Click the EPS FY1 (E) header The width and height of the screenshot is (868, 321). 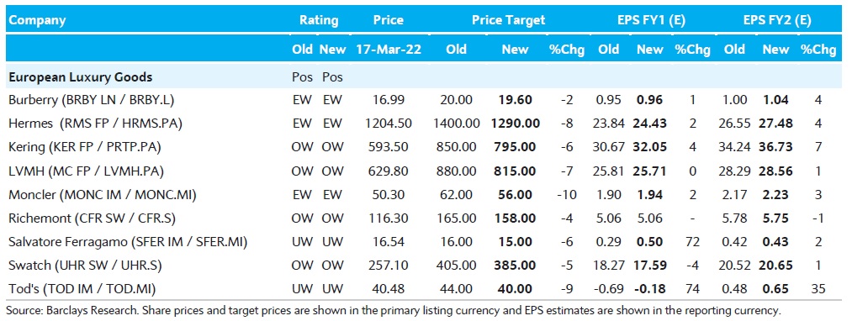(652, 20)
